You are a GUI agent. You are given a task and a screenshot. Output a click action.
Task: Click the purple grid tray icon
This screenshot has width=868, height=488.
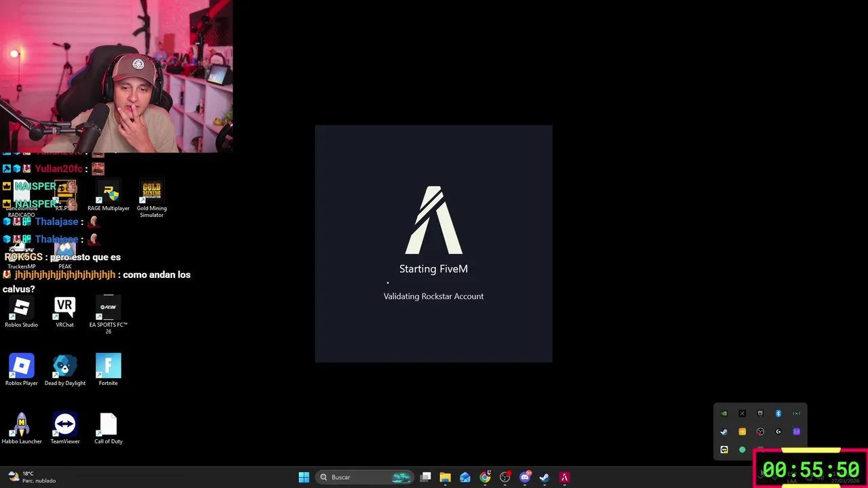pos(797,432)
